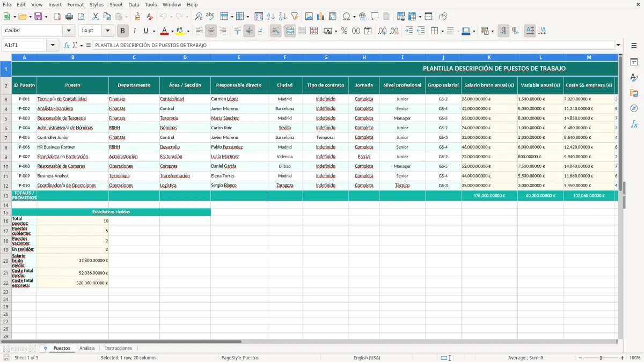Screen dimensions: 644x362
Task: Open the sidebar Properties panel
Action: point(634,62)
